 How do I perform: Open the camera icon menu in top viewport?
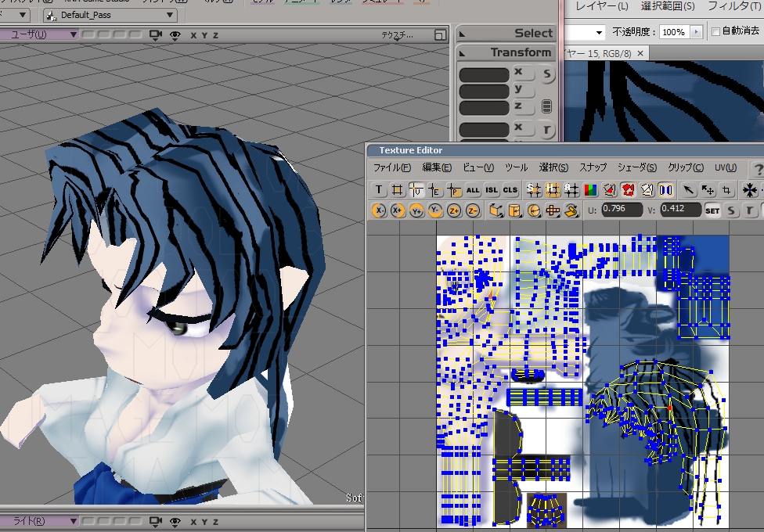(156, 34)
